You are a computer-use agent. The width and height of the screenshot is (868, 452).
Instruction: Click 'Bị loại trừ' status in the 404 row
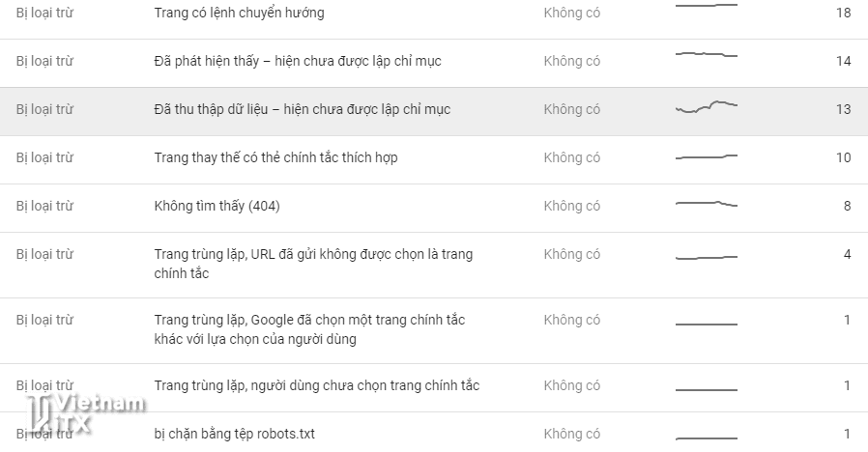click(x=44, y=206)
